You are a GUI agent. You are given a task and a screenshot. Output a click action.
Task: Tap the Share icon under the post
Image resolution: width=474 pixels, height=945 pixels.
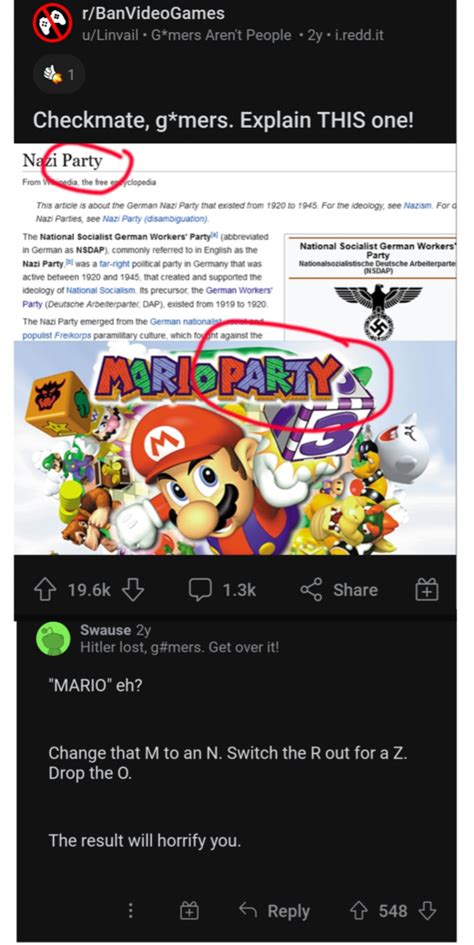click(311, 590)
